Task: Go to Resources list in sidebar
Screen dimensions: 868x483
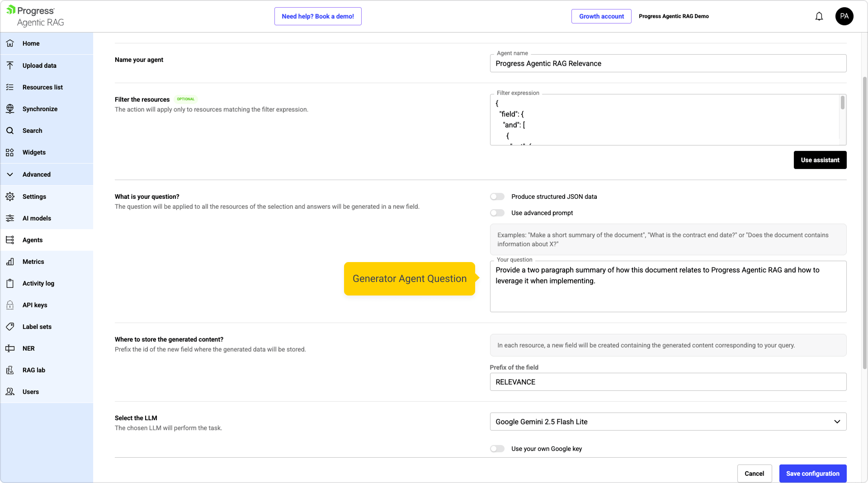Action: point(42,87)
